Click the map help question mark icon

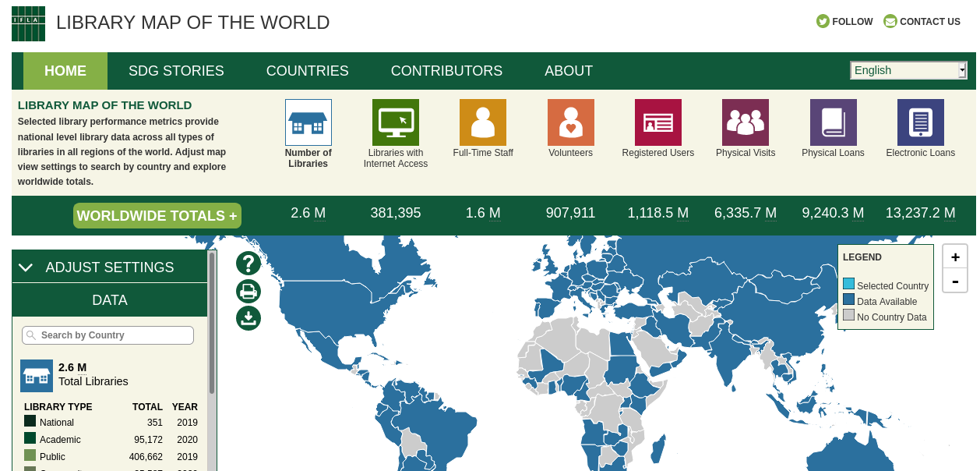[x=249, y=264]
